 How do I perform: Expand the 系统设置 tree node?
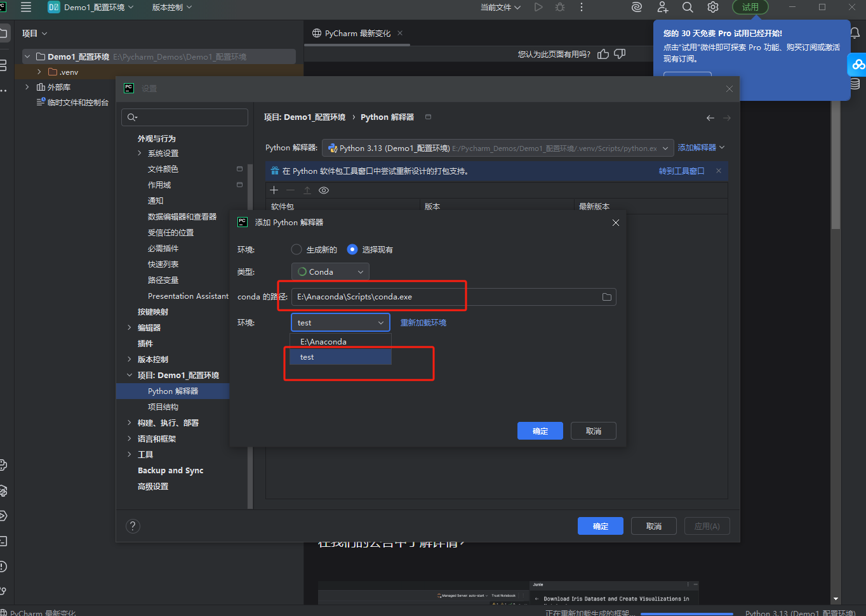click(x=140, y=153)
